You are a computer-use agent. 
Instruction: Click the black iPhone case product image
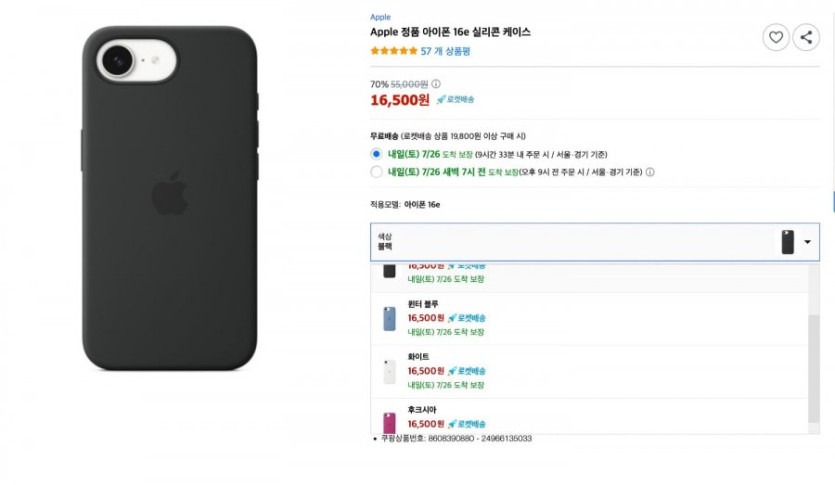click(169, 198)
